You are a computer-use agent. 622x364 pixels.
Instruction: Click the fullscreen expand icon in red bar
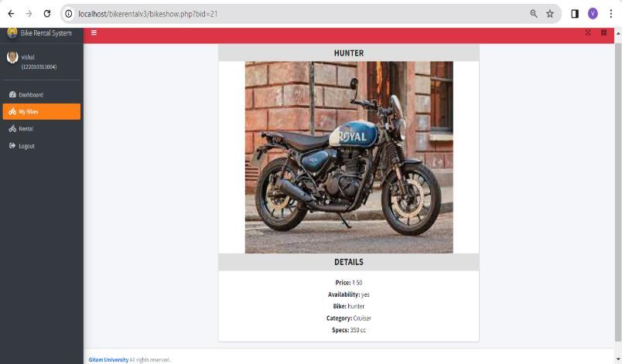pos(588,32)
